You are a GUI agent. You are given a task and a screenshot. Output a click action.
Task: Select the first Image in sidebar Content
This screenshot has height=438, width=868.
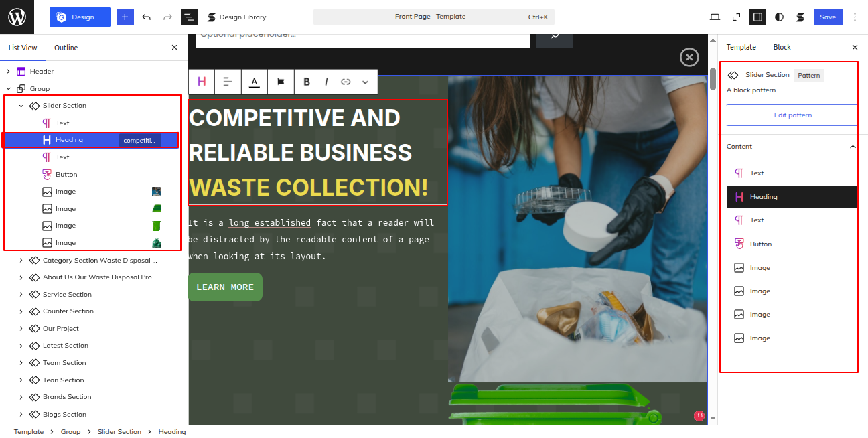[x=792, y=268]
